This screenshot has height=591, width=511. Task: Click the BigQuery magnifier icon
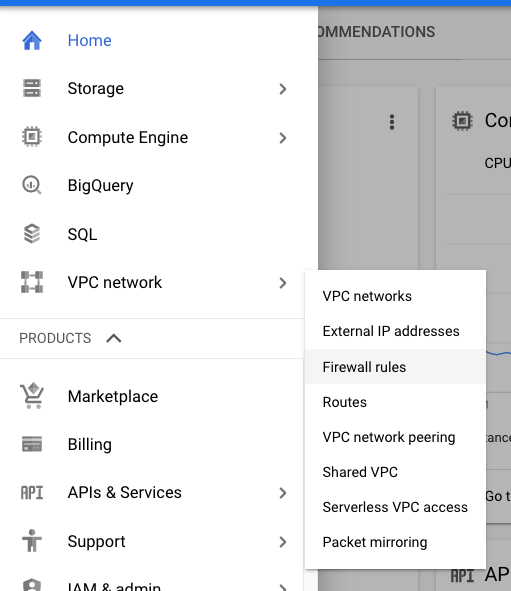[x=32, y=185]
